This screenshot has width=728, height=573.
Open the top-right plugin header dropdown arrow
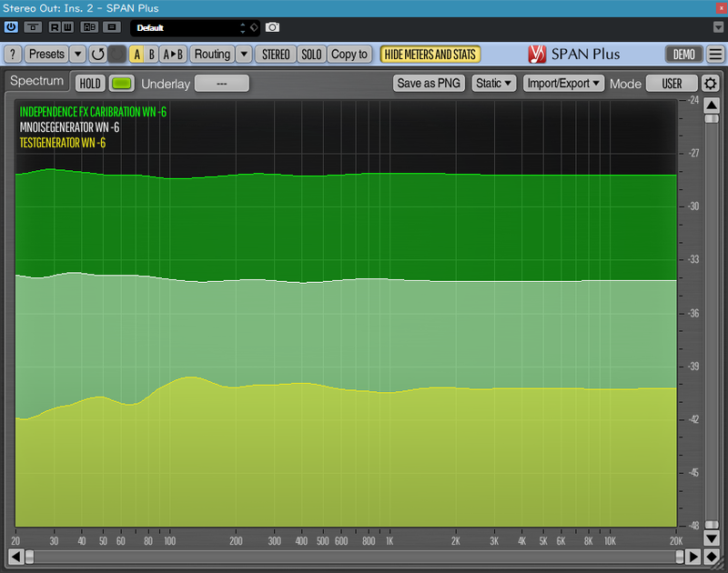(x=718, y=27)
